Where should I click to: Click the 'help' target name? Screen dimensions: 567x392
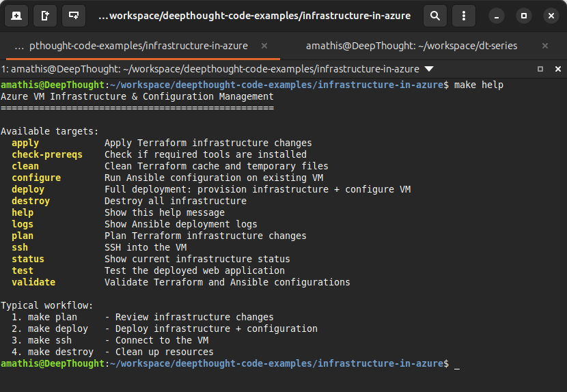click(23, 212)
